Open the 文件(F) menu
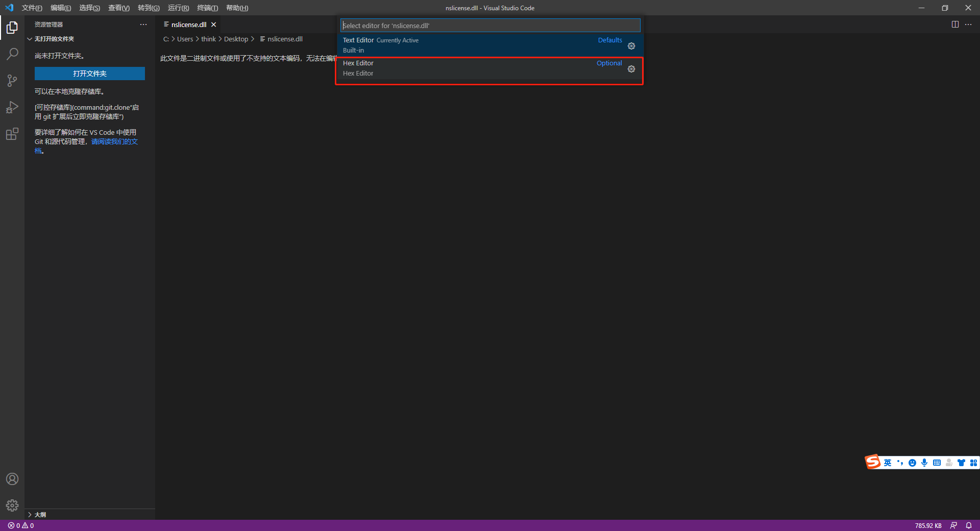Image resolution: width=980 pixels, height=531 pixels. 32,8
